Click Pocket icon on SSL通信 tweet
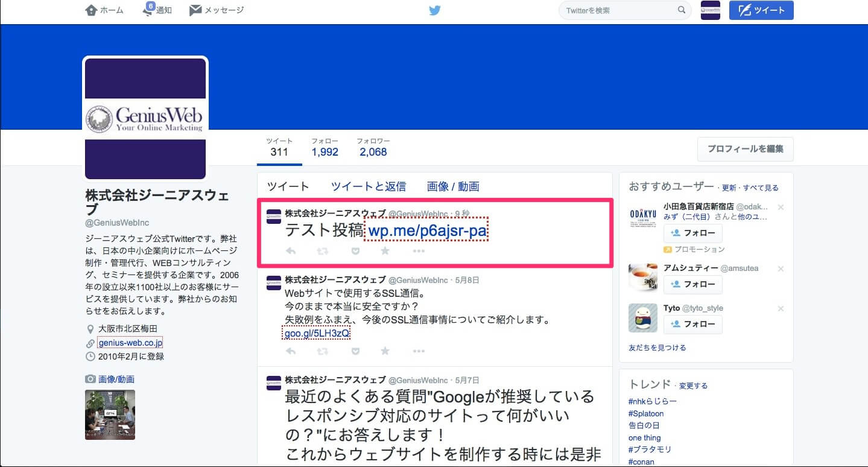The image size is (868, 467). 355,351
